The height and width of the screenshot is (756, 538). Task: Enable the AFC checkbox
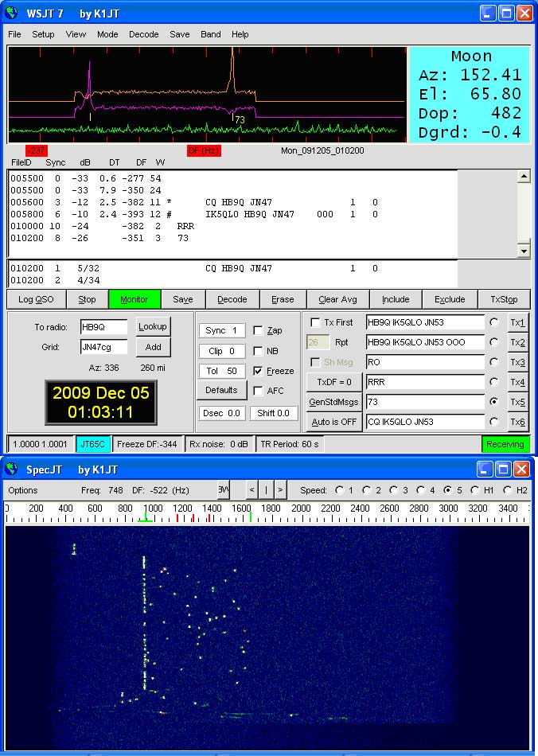259,391
